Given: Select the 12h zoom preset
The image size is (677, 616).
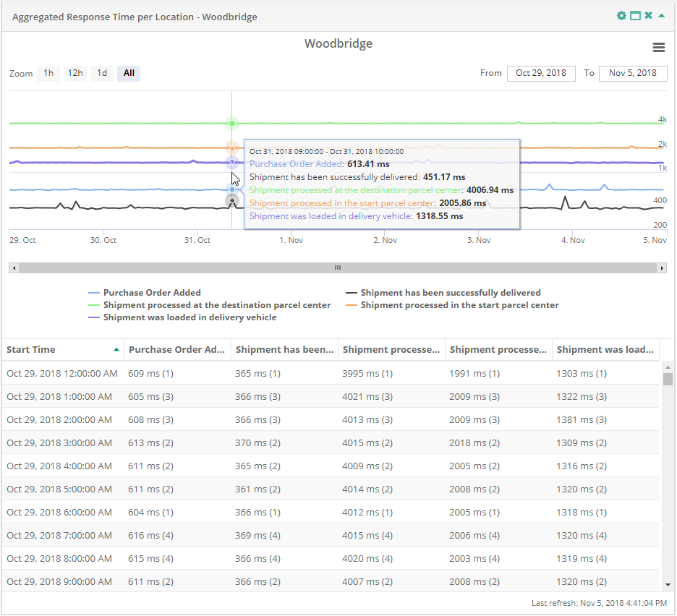Looking at the screenshot, I should pos(75,73).
